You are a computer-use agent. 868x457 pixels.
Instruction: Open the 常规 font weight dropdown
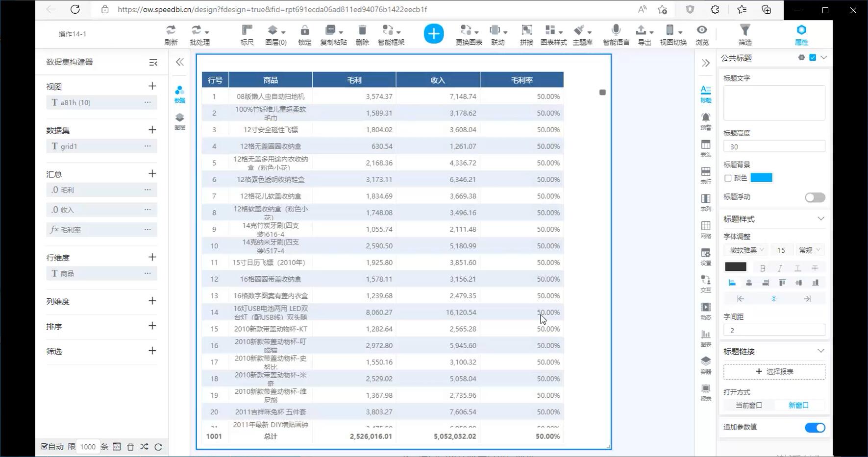(x=809, y=250)
